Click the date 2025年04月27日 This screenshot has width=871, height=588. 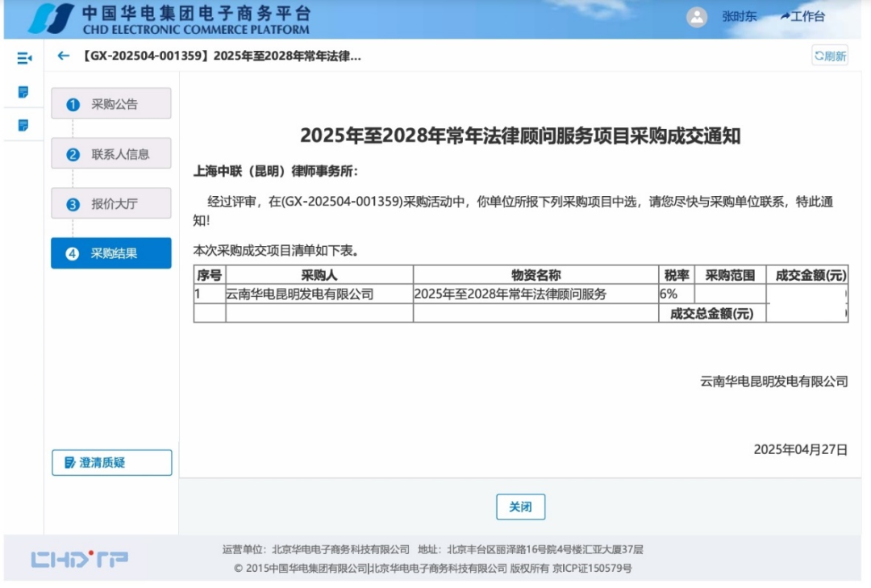point(801,449)
